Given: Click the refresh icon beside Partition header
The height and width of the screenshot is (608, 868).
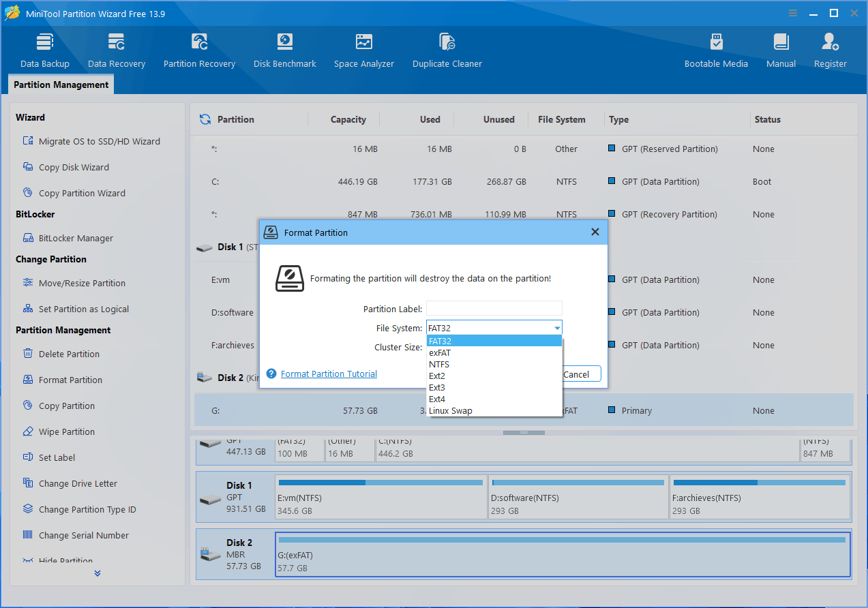Looking at the screenshot, I should (205, 119).
